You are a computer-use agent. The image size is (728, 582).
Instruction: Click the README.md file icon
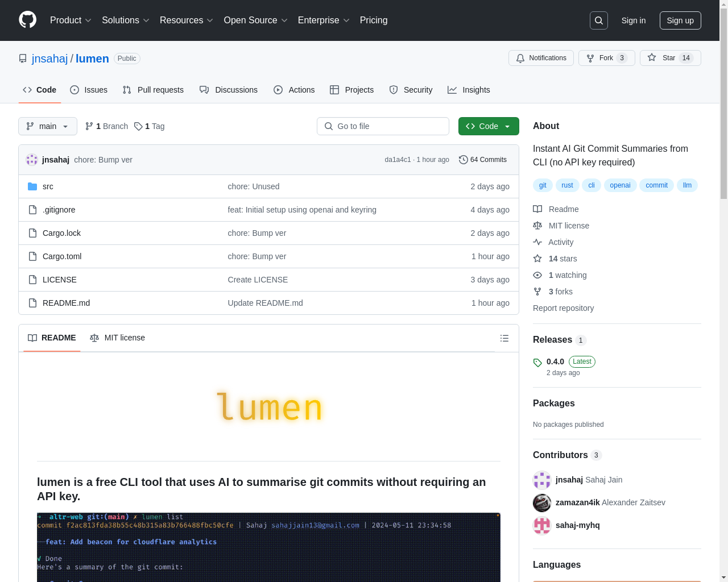coord(32,303)
